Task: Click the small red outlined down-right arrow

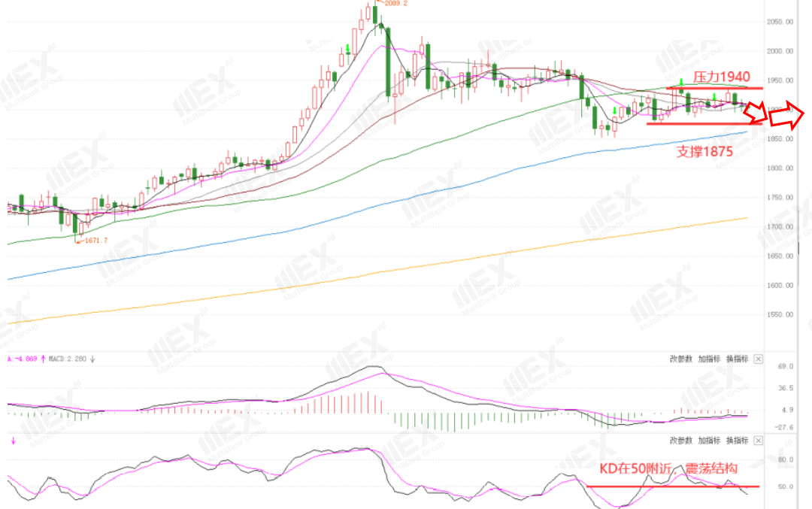Action: click(x=756, y=112)
